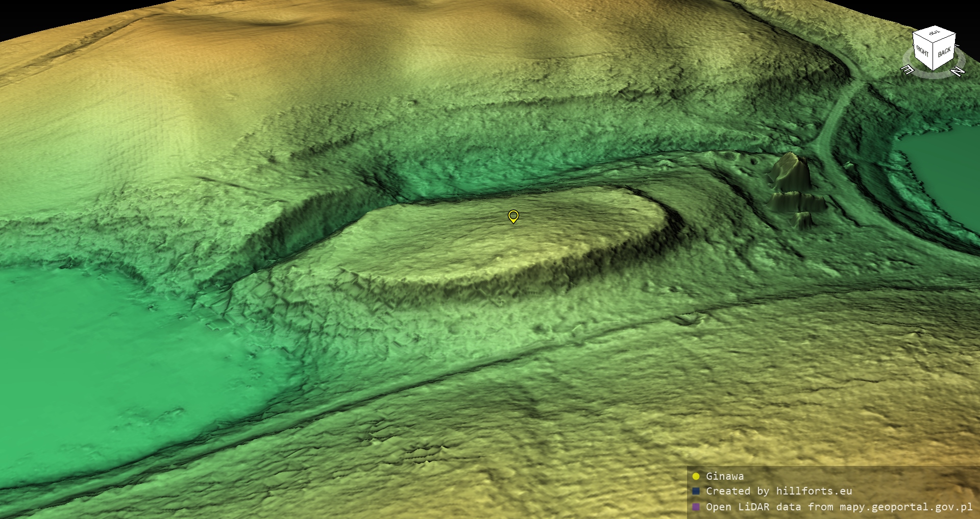Click the water body at right edge
Viewport: 980px width, 519px height.
[944, 168]
